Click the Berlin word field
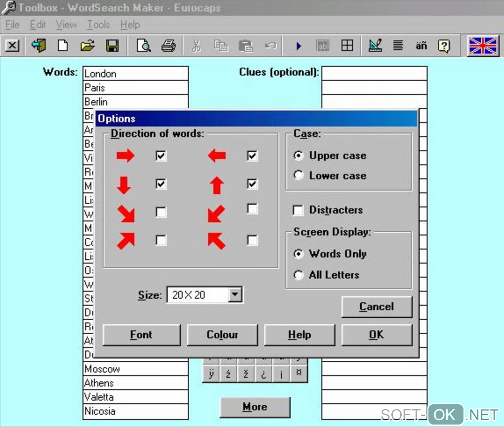The width and height of the screenshot is (504, 427). (136, 102)
